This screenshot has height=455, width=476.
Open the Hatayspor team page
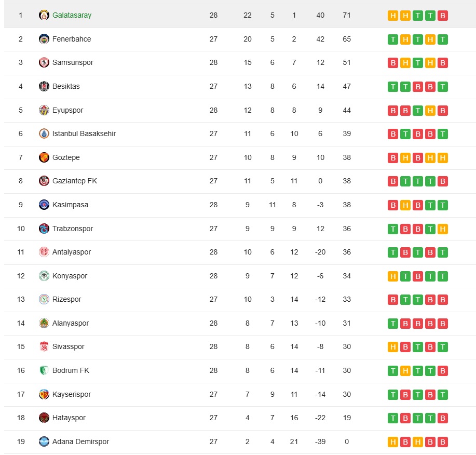(69, 418)
